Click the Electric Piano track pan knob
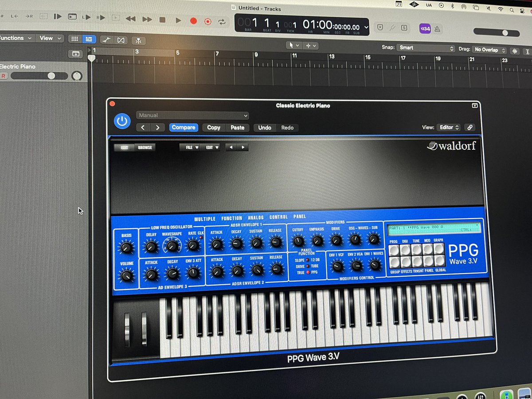 pos(77,76)
